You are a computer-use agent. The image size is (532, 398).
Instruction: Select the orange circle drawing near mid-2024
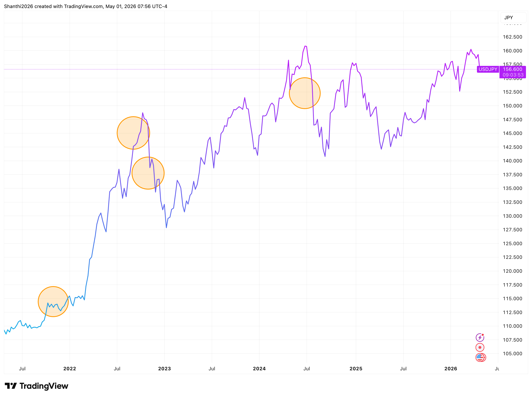305,93
